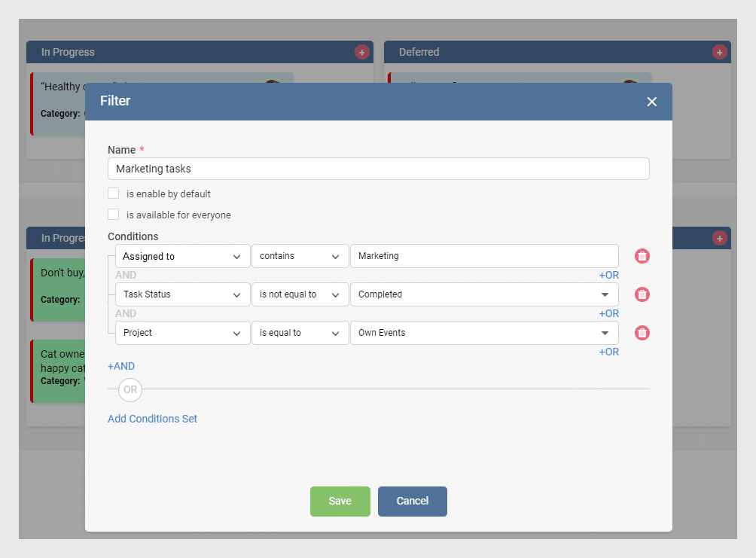Image resolution: width=756 pixels, height=558 pixels.
Task: Click the plus icon in the lower right column header
Action: [x=719, y=238]
